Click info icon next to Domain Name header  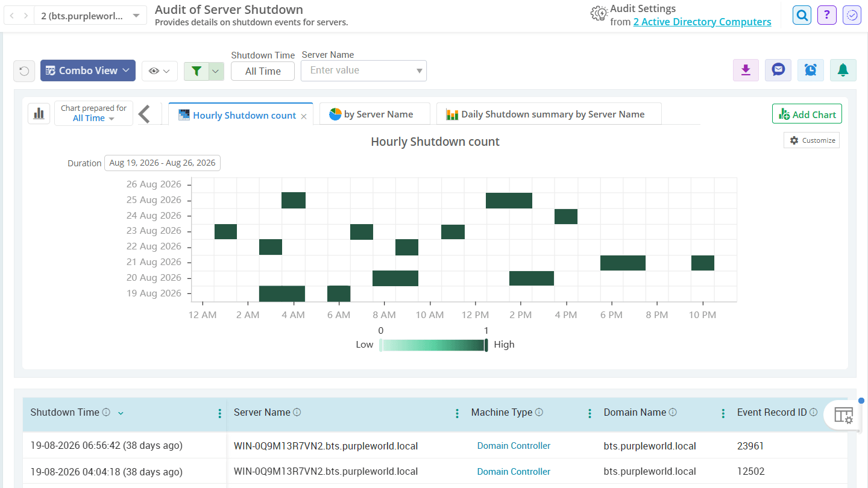pyautogui.click(x=673, y=413)
